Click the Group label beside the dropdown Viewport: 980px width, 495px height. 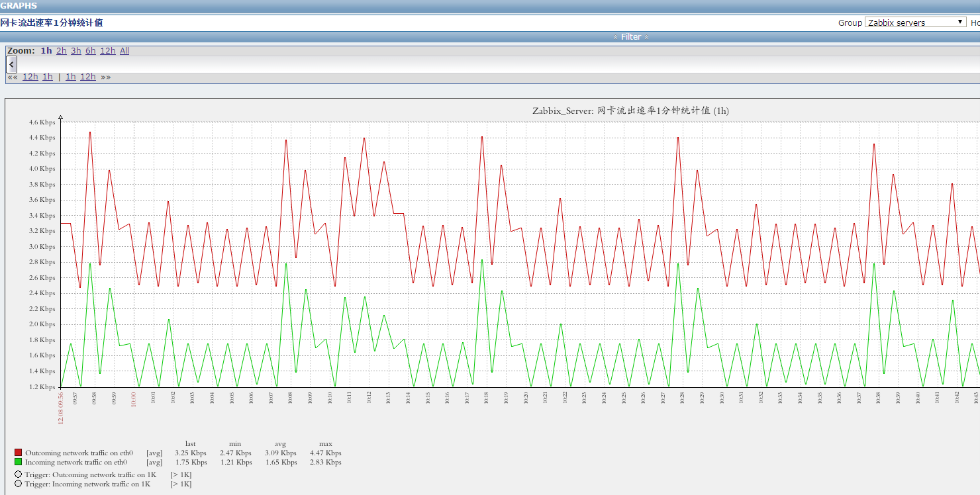pos(850,22)
